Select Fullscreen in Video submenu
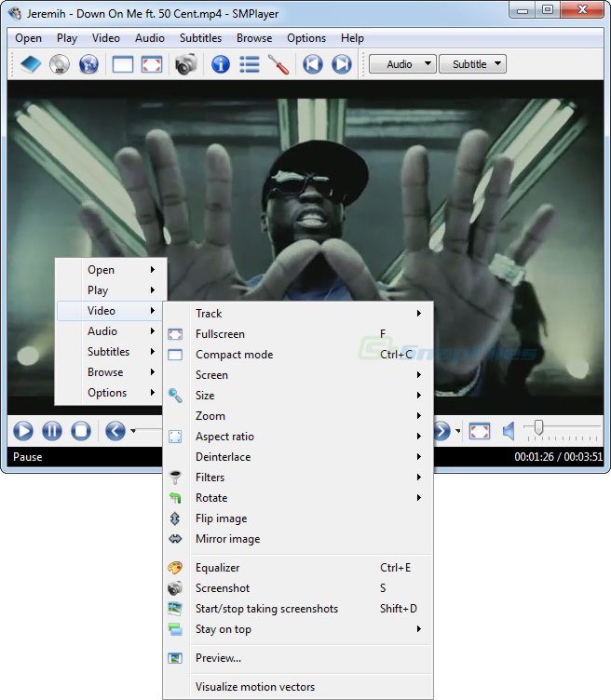The image size is (611, 700). point(298,334)
